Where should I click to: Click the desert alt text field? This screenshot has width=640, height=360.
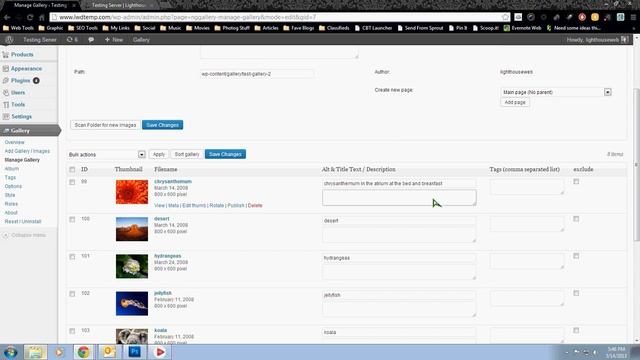click(399, 221)
